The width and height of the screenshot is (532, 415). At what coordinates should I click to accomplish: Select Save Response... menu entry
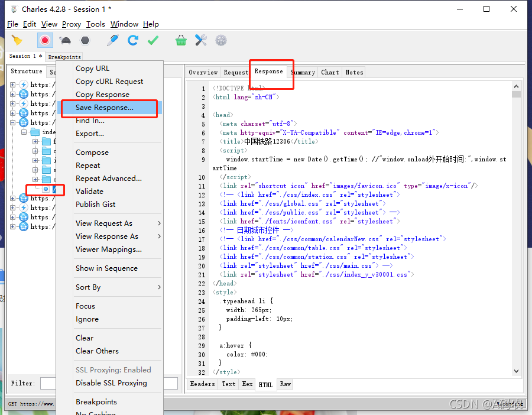(x=109, y=108)
